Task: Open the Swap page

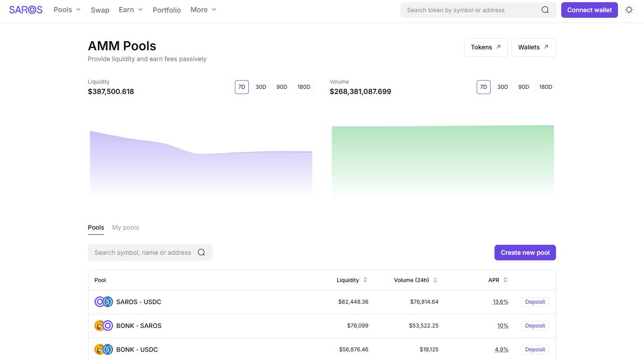Action: 100,10
